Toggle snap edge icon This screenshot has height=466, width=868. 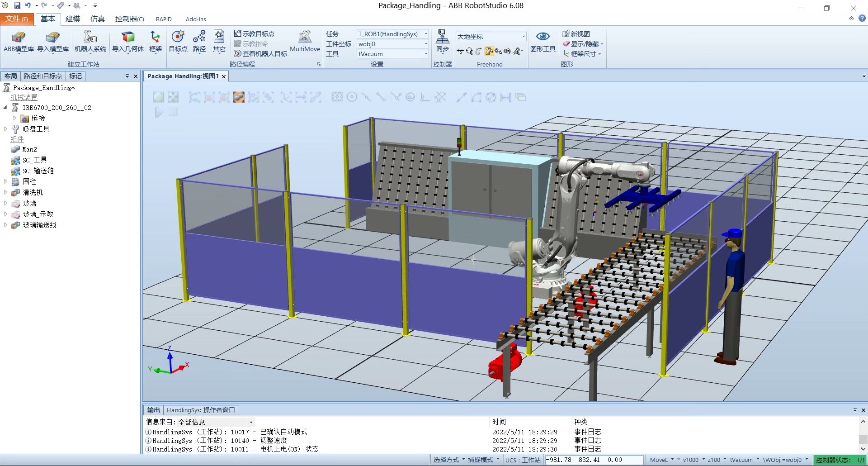point(396,97)
